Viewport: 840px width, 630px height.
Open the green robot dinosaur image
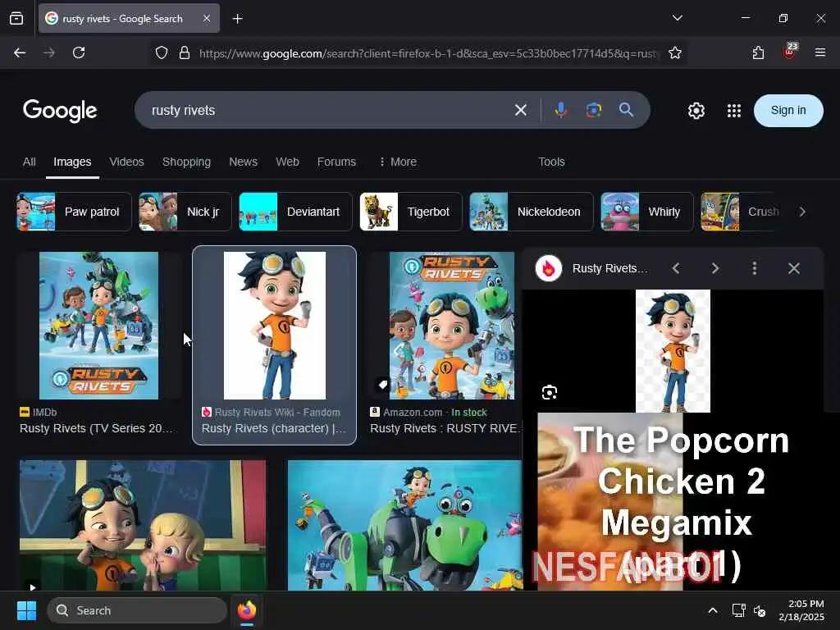click(x=405, y=526)
